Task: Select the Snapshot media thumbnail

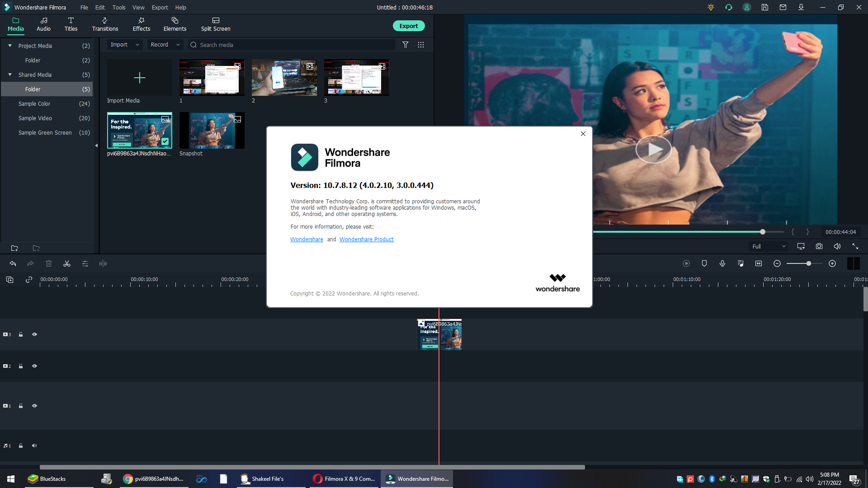Action: click(212, 130)
